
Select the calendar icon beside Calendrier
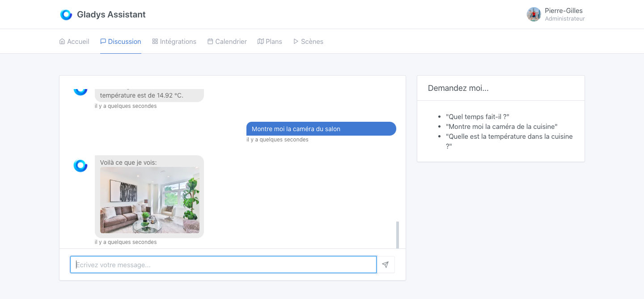[x=210, y=41]
